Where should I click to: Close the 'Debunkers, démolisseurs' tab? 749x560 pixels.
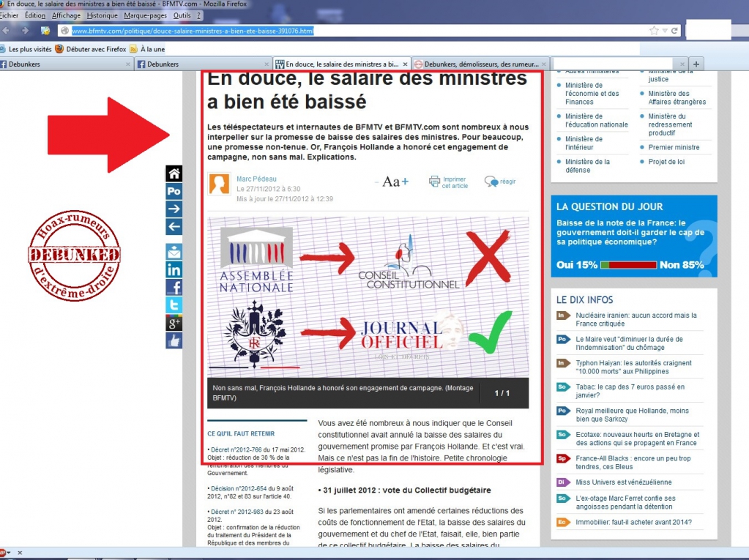543,64
